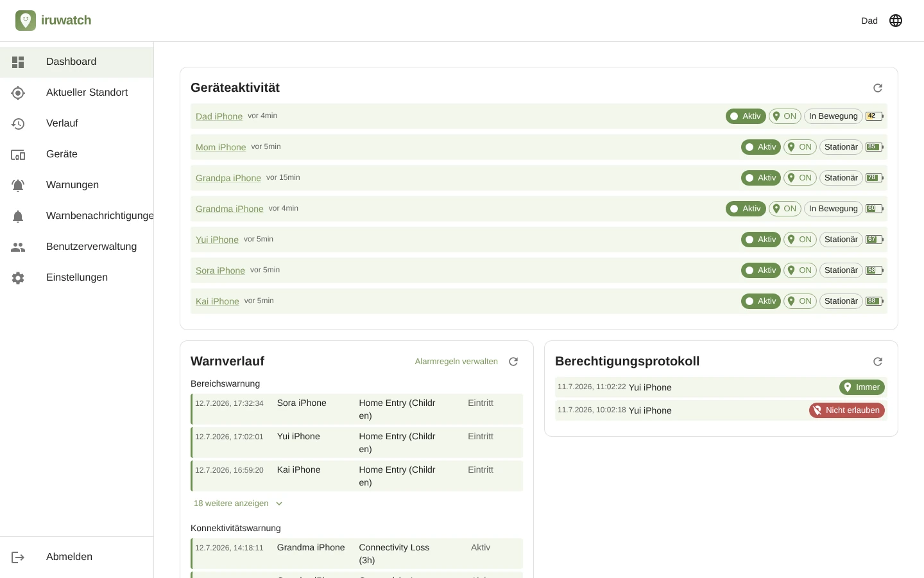Open the Mom iPhone device link
This screenshot has width=924, height=578.
coord(221,147)
